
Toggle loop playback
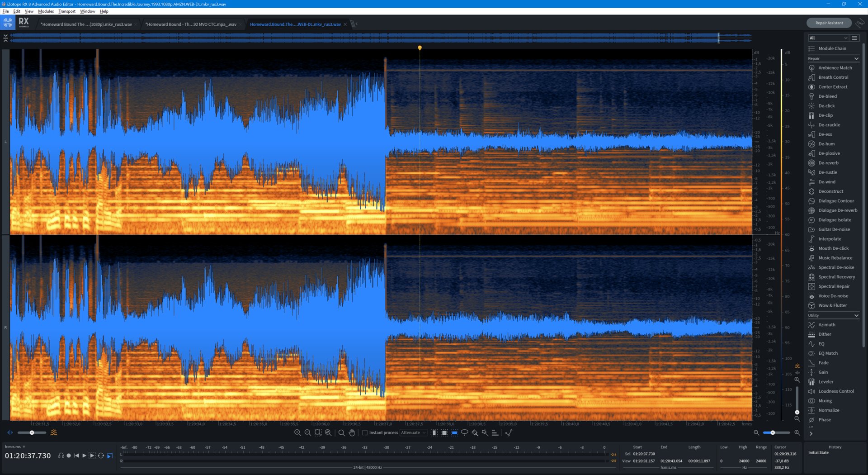pos(101,456)
